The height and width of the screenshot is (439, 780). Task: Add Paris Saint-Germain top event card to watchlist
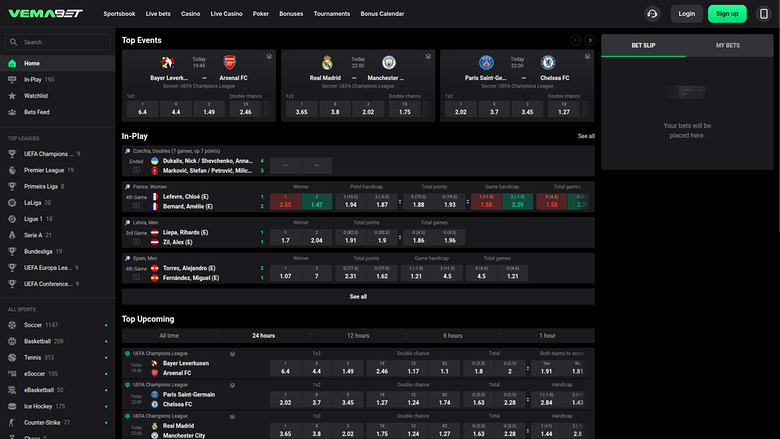coord(587,56)
